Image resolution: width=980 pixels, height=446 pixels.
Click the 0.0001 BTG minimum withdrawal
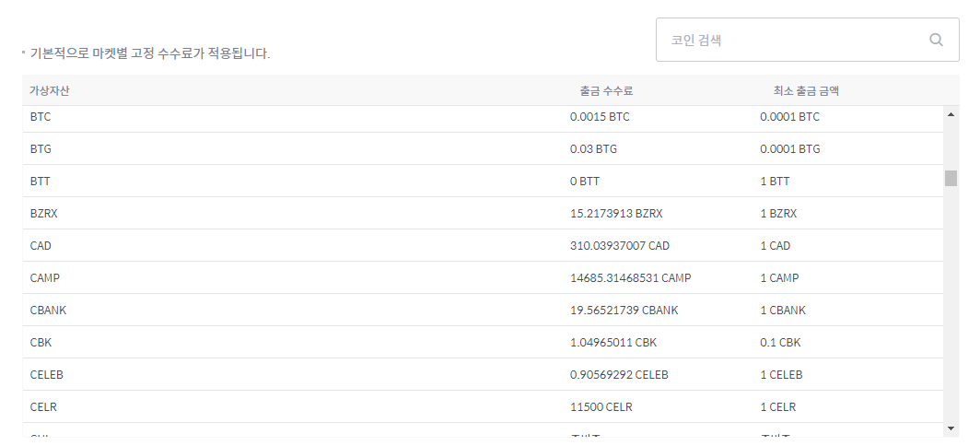790,149
